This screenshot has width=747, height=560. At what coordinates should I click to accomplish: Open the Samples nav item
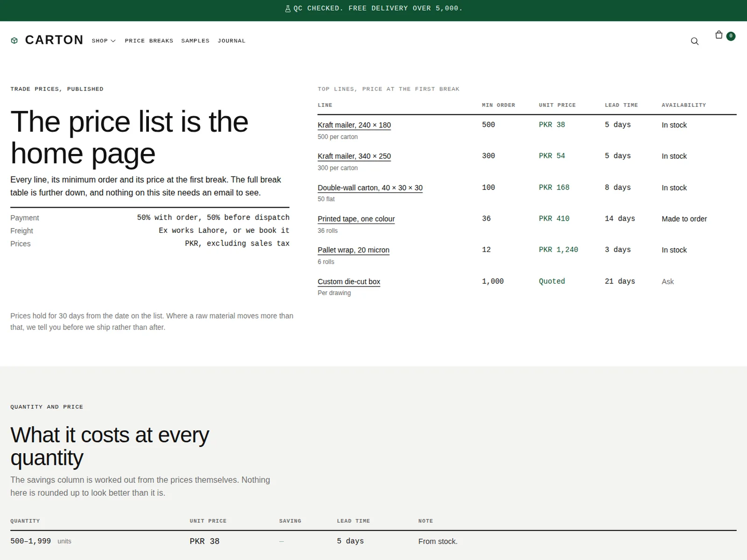tap(195, 41)
